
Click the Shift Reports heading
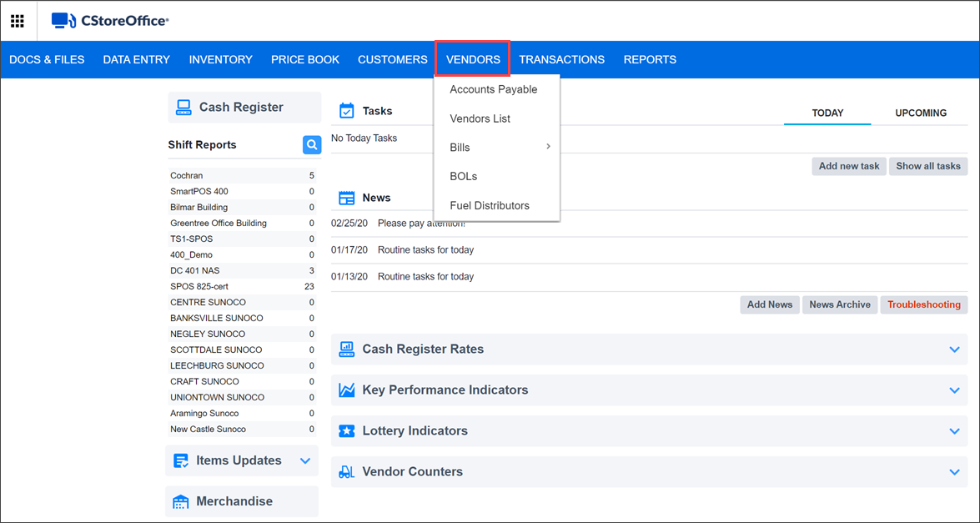203,145
